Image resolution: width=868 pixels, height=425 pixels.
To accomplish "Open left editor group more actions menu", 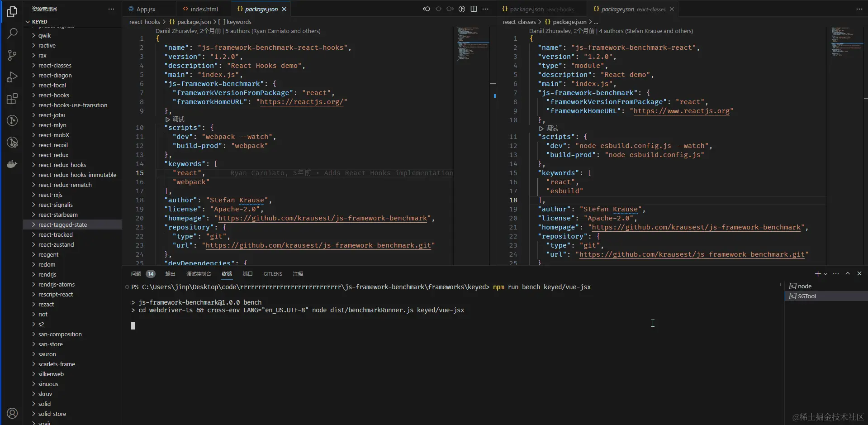I will (x=485, y=9).
